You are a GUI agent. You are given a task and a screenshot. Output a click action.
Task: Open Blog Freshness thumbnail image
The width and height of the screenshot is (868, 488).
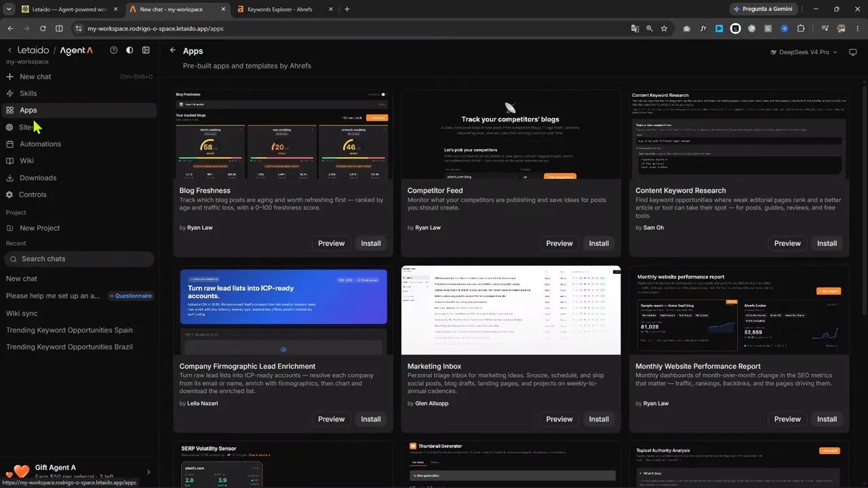[x=283, y=134]
